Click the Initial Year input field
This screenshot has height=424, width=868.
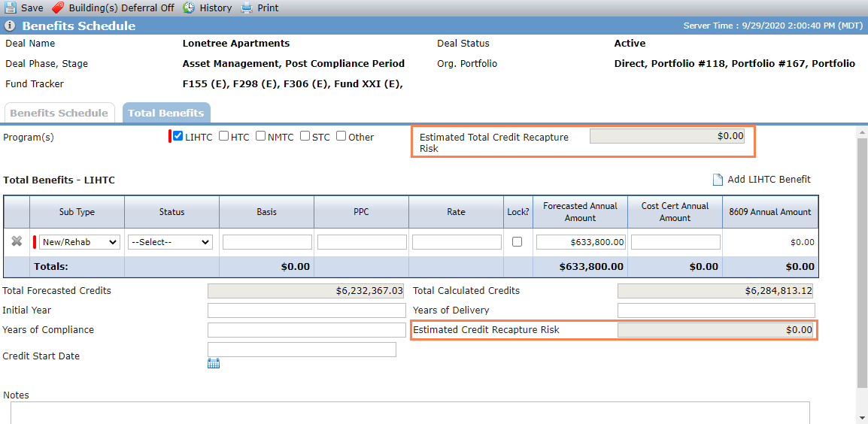point(307,310)
